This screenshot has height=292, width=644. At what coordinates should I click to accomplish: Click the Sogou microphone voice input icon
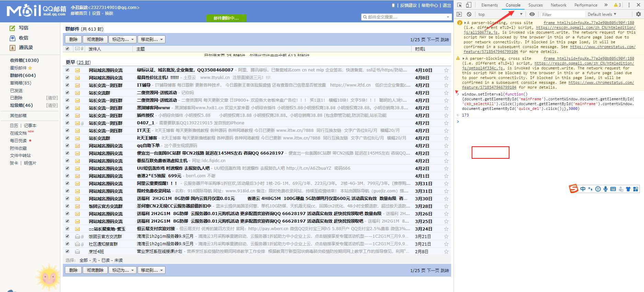[x=606, y=189]
